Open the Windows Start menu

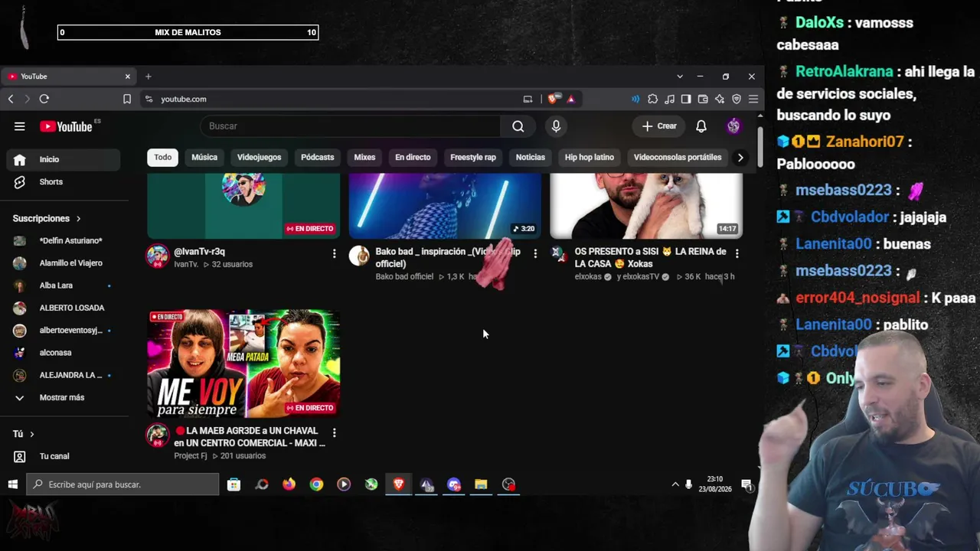[x=13, y=484]
